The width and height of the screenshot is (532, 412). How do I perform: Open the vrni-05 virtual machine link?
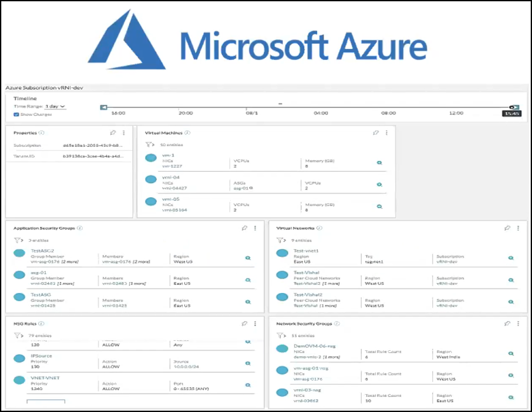pyautogui.click(x=171, y=199)
